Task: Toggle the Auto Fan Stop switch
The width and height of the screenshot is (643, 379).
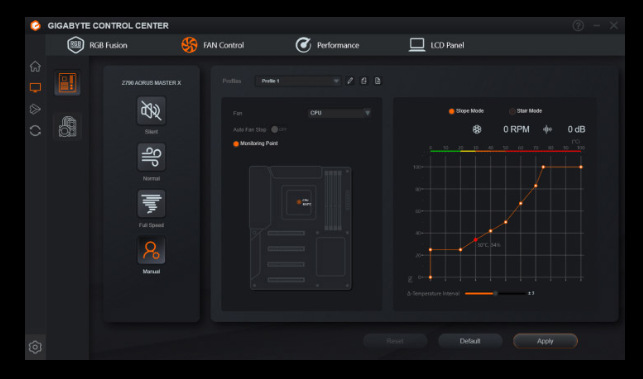Action: coord(278,130)
